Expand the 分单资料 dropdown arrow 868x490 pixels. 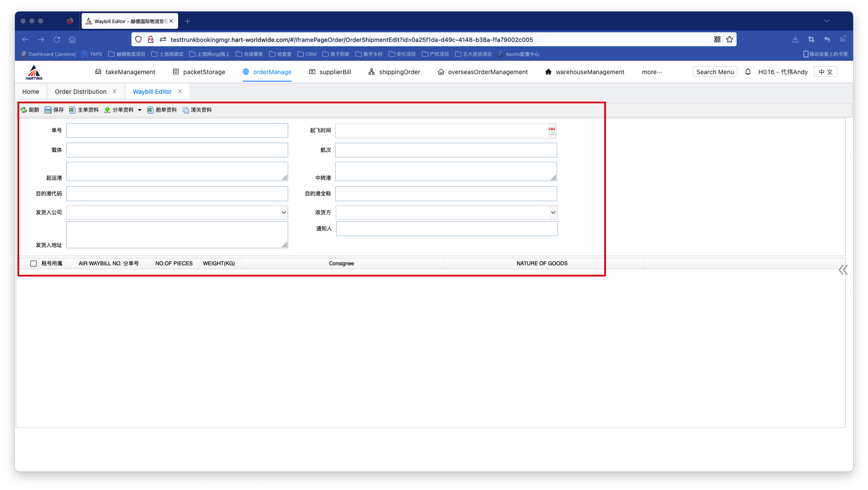point(140,110)
